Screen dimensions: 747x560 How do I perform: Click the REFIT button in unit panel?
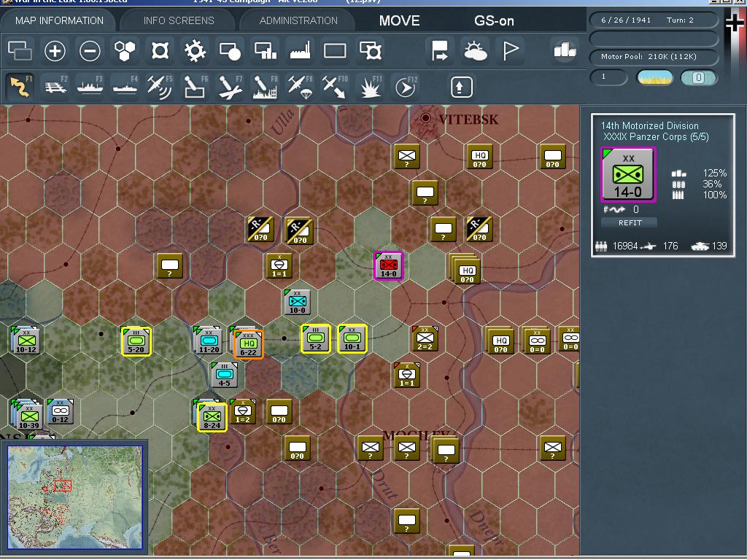pos(630,222)
